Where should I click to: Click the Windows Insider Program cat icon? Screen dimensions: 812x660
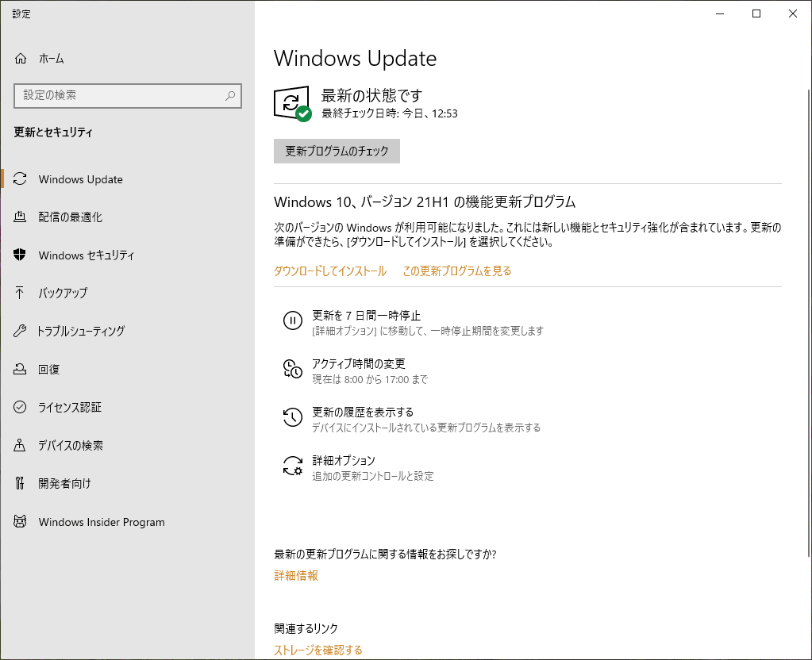20,521
